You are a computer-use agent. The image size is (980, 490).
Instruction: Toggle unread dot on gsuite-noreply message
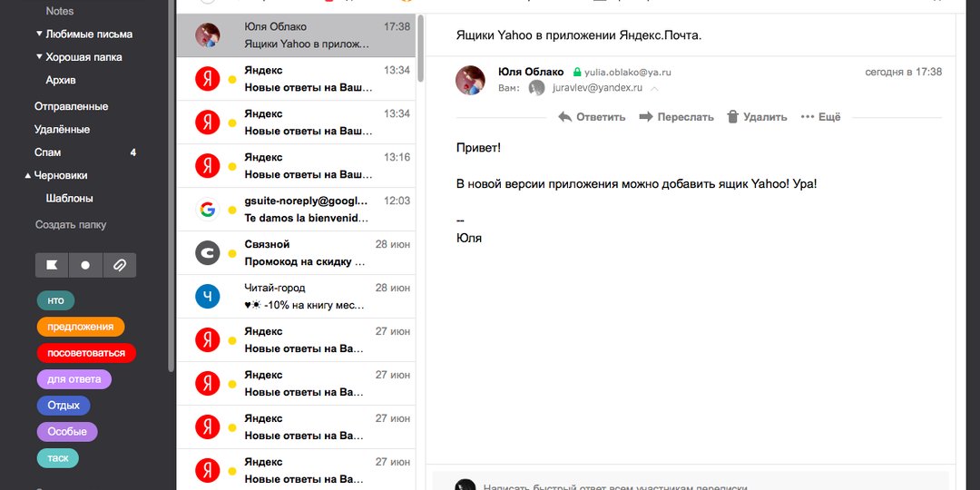click(x=231, y=211)
